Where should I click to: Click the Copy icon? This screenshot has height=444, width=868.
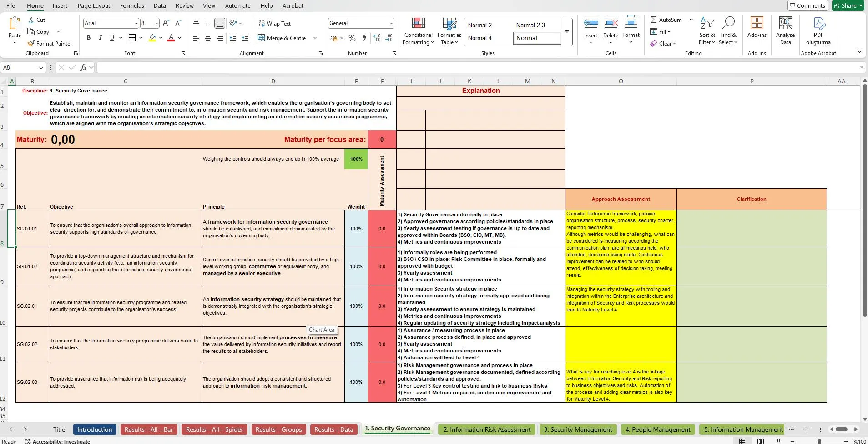[x=31, y=31]
